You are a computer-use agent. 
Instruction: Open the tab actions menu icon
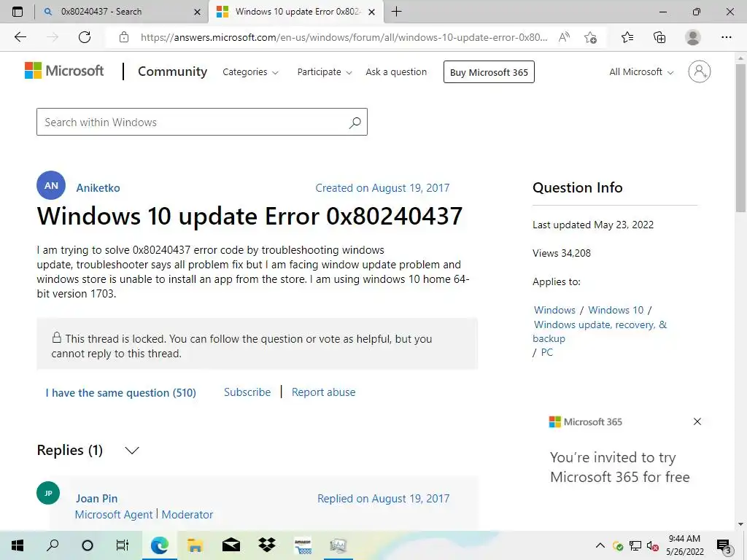(18, 12)
